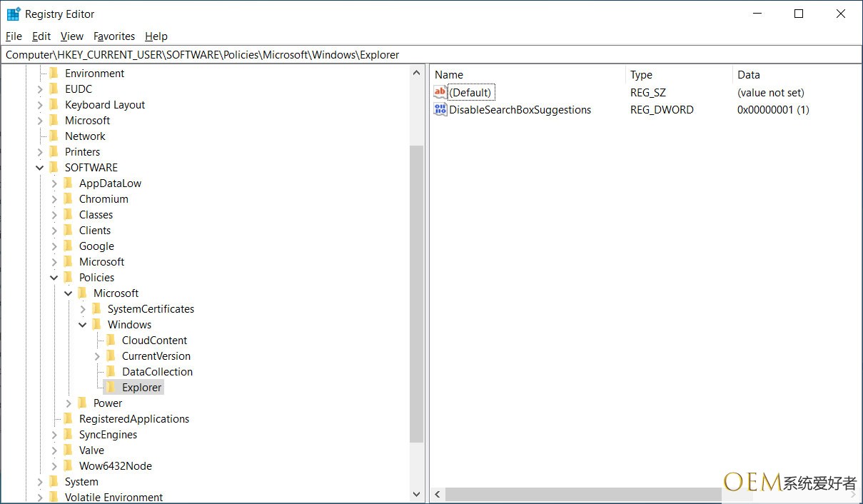Viewport: 863px width, 504px height.
Task: Click the string icon beside (Default) value
Action: pyautogui.click(x=440, y=92)
